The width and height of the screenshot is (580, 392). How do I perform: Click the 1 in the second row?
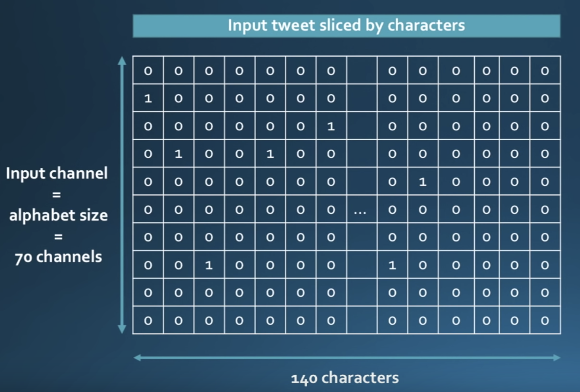click(x=148, y=98)
